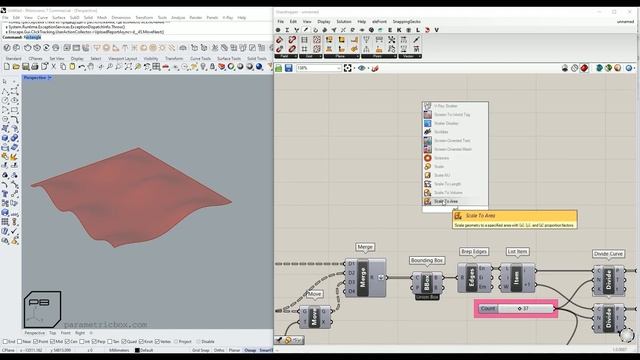Image resolution: width=640 pixels, height=360 pixels.
Task: Click the blue Save icon in Grasshopper canvas toolbar
Action: pos(288,68)
